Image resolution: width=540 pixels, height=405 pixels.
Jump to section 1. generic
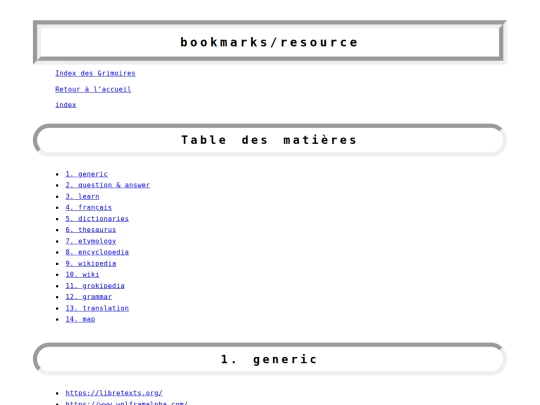[x=86, y=174]
